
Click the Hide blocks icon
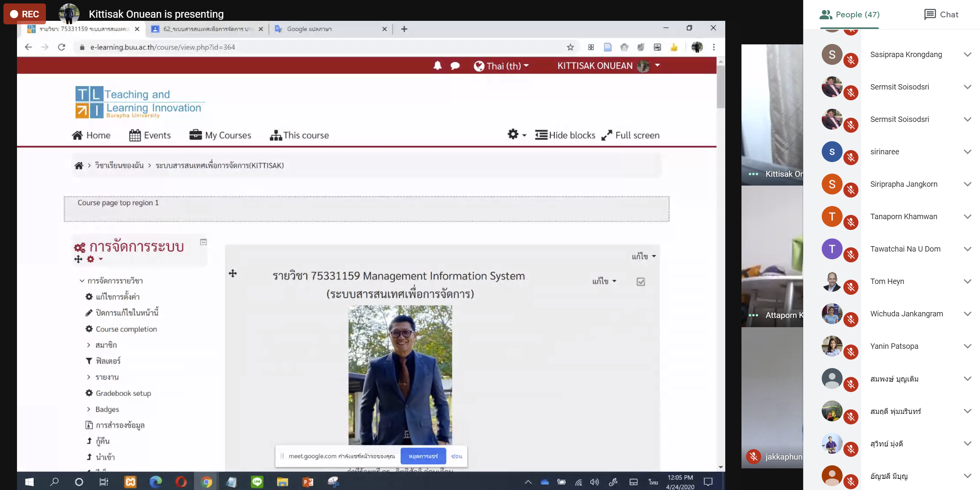[541, 135]
